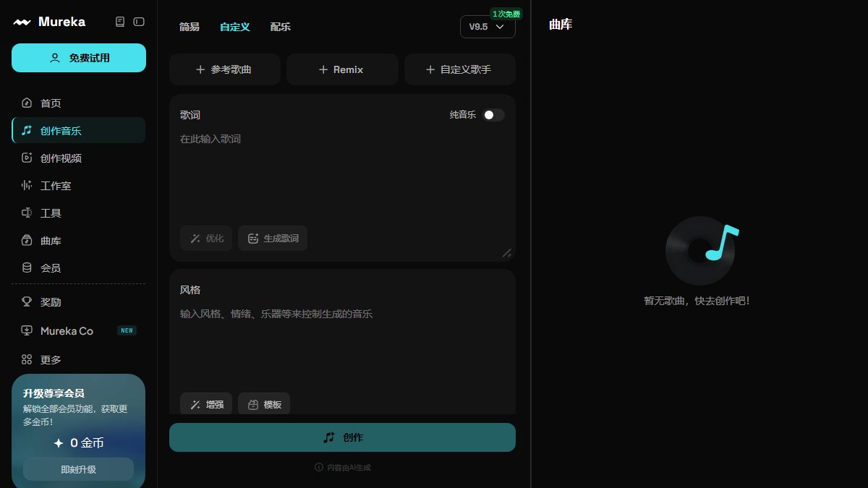Switch to the 自定义 tab
The width and height of the screenshot is (868, 488).
(235, 27)
